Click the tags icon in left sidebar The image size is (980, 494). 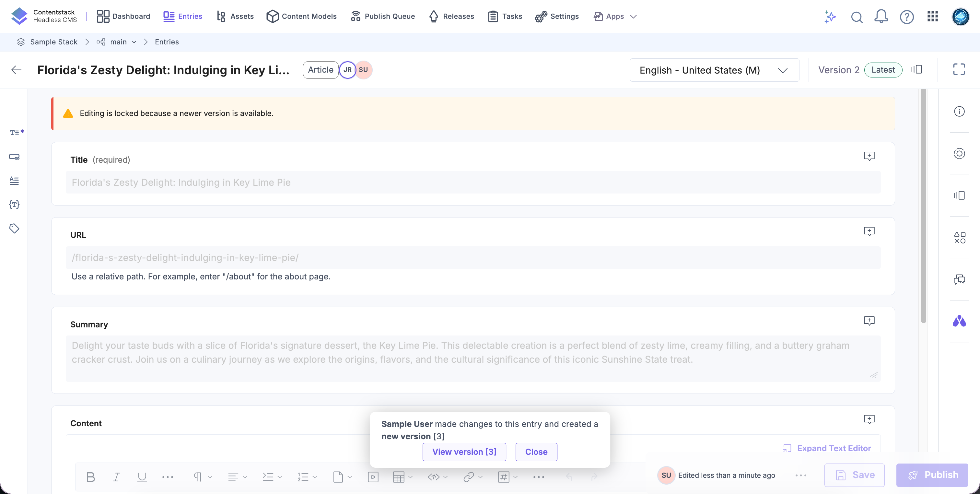(14, 228)
